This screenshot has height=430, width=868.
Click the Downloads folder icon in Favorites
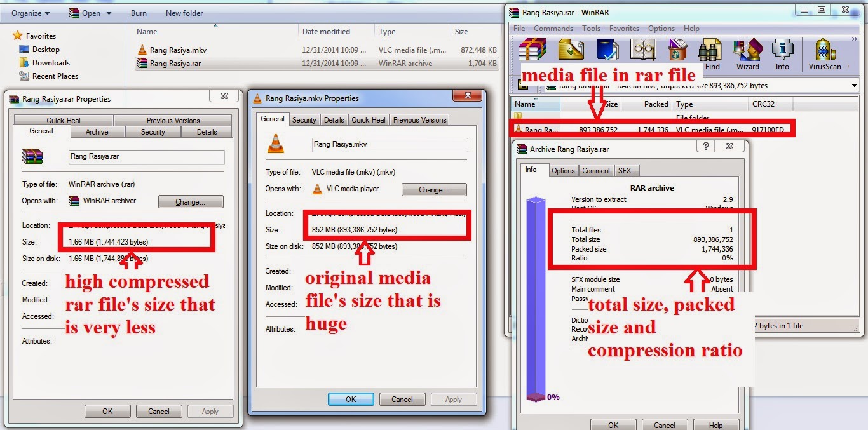pos(24,63)
